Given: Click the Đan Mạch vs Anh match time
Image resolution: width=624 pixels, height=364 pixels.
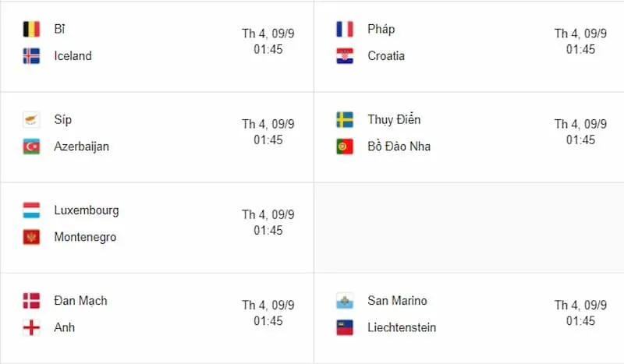Looking at the screenshot, I should (268, 313).
